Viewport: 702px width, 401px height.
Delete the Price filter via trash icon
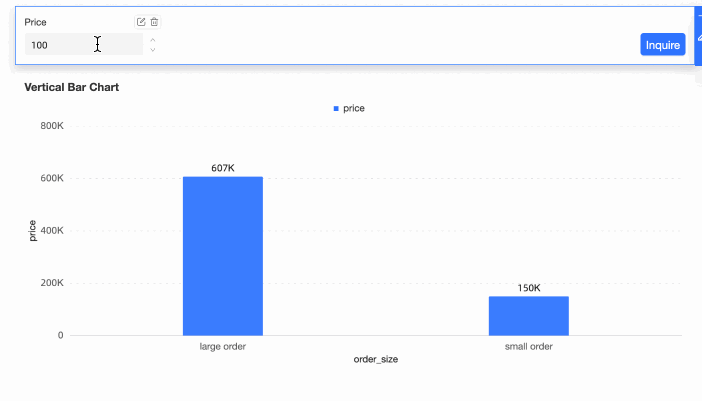tap(154, 22)
